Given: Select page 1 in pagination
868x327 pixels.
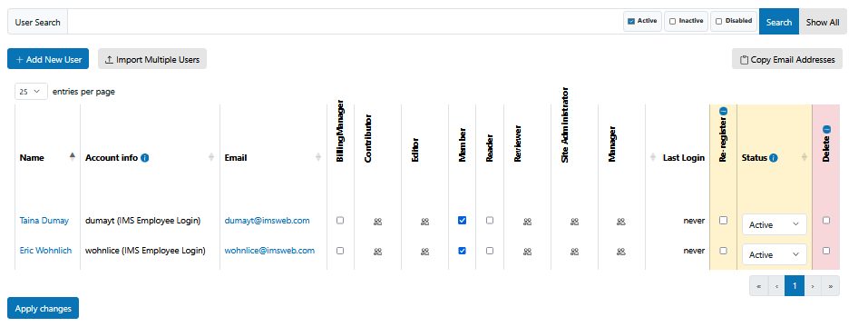Looking at the screenshot, I should [795, 286].
